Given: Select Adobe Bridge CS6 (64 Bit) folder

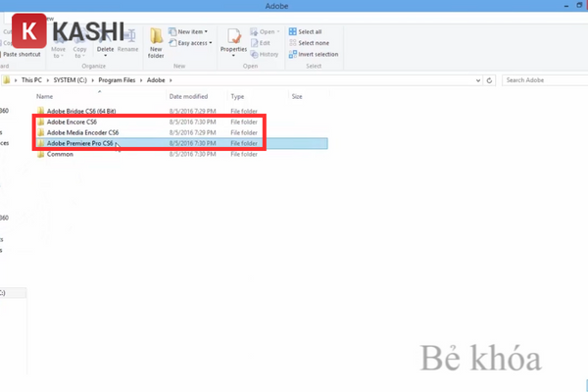Looking at the screenshot, I should (81, 111).
